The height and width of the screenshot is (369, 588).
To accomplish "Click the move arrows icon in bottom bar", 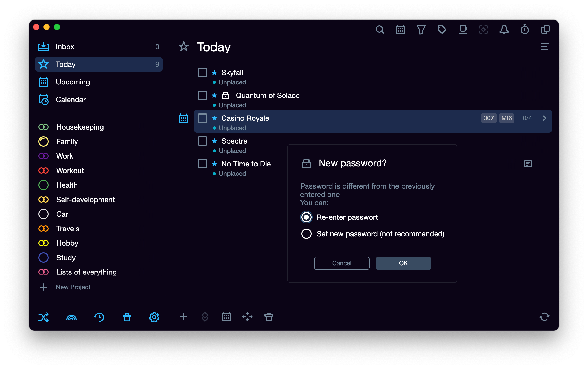I will tap(247, 317).
